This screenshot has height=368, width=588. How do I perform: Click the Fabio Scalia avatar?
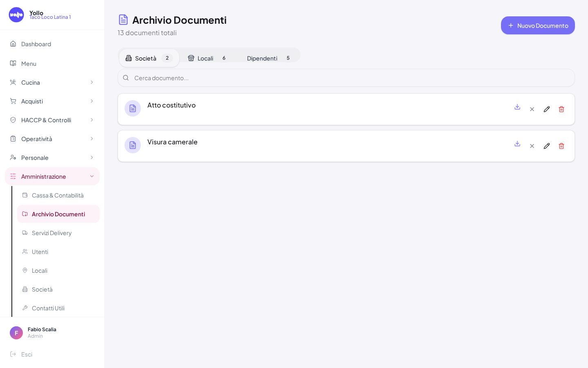(16, 333)
